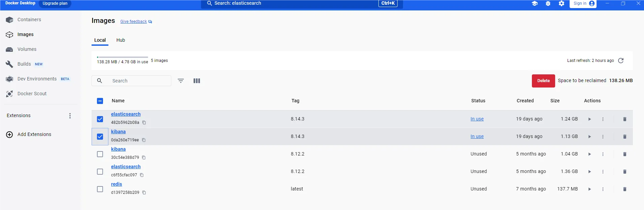Switch to the Local tab

coord(100,40)
